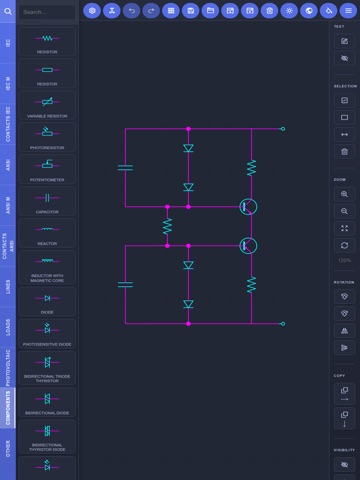Click the edit text icon
360x480 pixels.
(x=344, y=41)
